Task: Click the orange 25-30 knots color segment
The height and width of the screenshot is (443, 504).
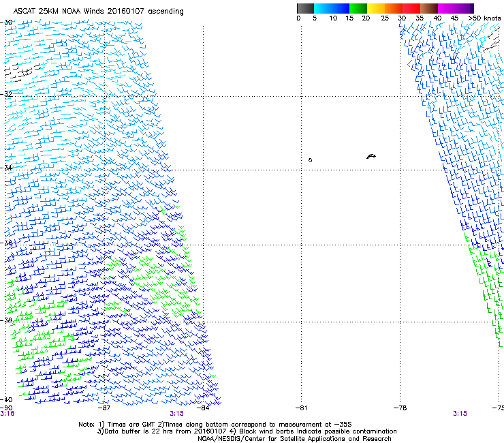Action: tap(394, 8)
